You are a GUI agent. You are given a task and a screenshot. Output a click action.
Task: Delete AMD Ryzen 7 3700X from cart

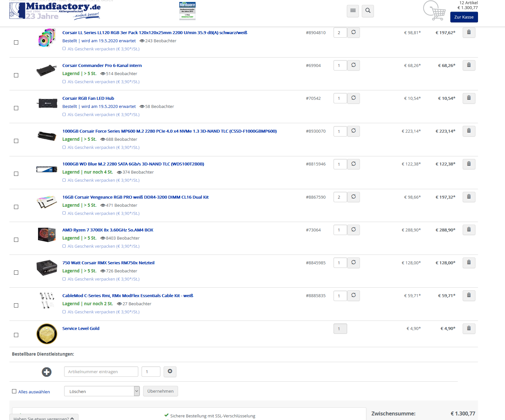pos(469,230)
